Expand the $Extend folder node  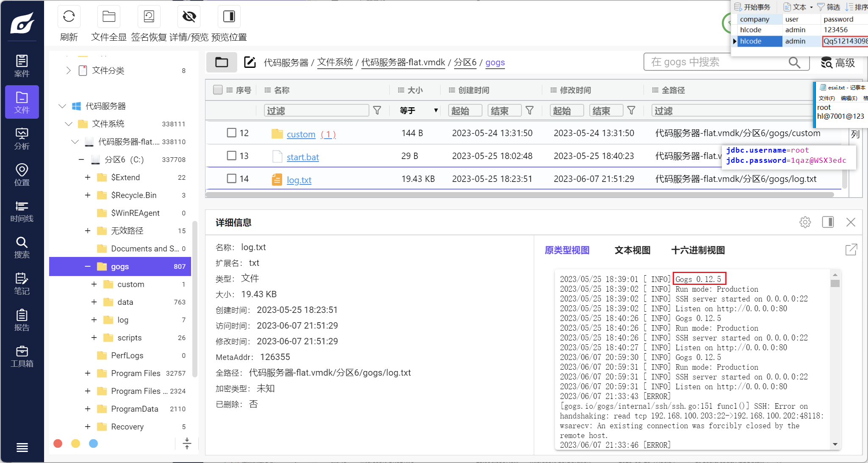87,177
